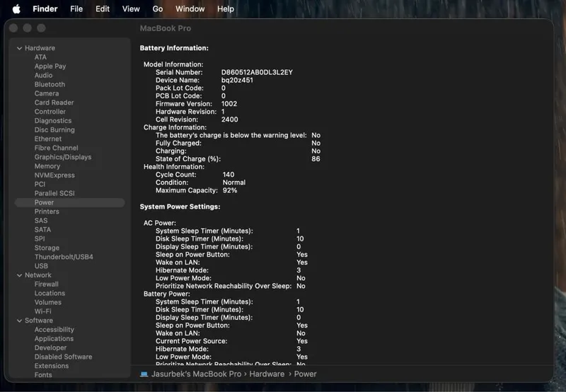Select Parallel SCSI in the sidebar

click(x=54, y=193)
